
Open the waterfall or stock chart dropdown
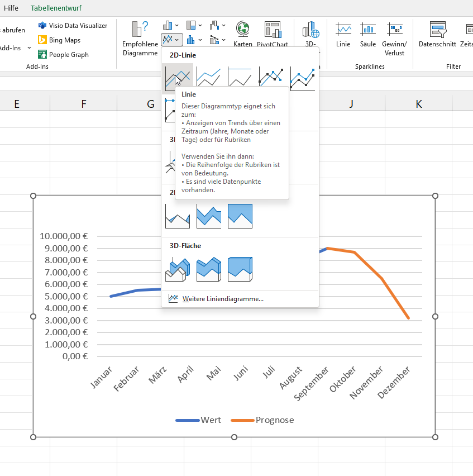click(x=218, y=25)
